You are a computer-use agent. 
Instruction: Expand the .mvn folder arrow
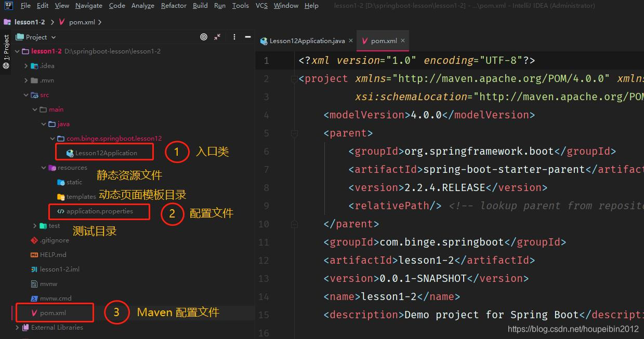(x=26, y=80)
